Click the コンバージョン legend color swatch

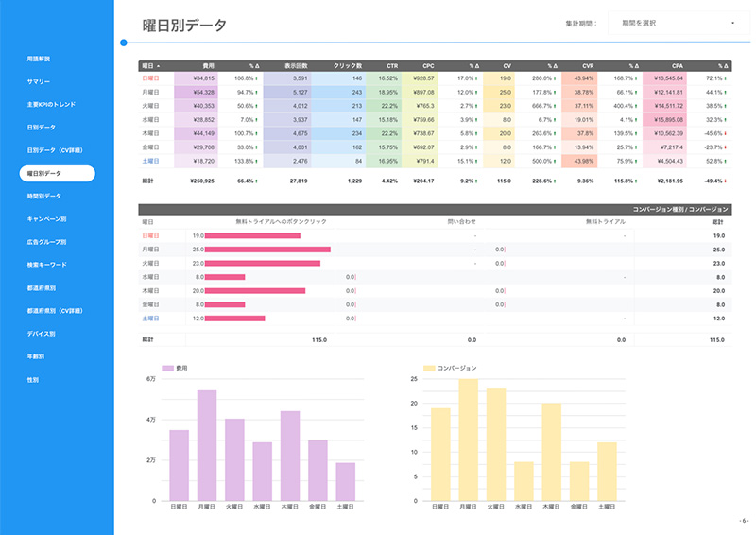428,367
